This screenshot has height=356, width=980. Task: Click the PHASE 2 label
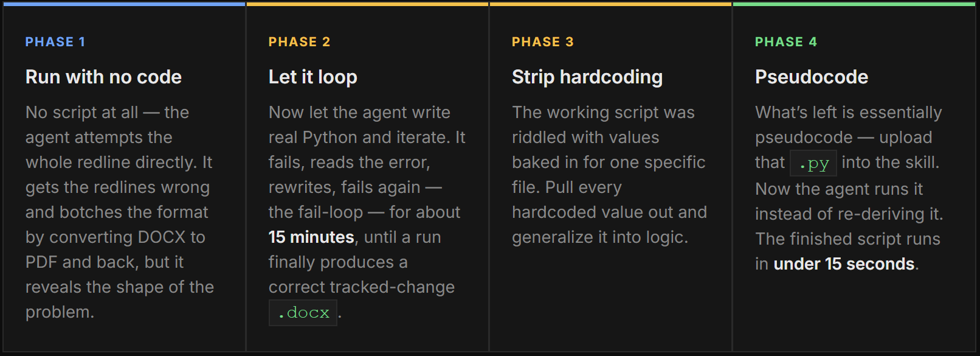[x=299, y=42]
